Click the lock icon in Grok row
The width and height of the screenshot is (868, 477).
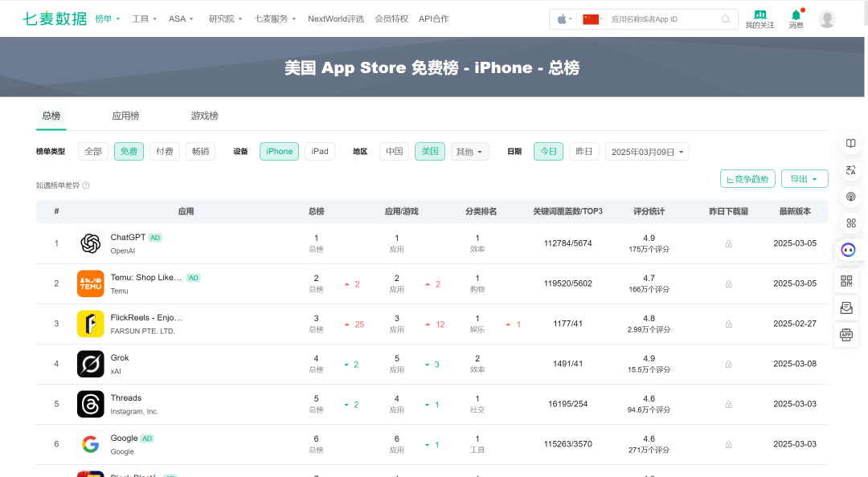(728, 364)
